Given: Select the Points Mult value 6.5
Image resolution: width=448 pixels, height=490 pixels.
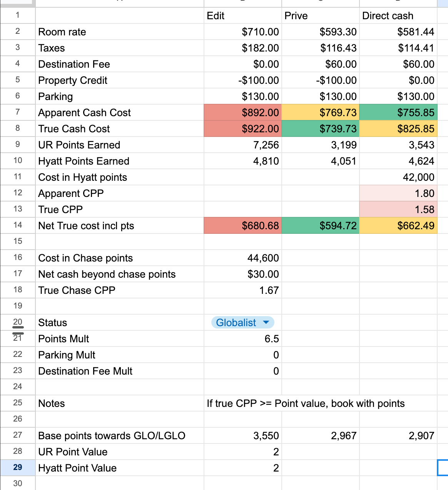Looking at the screenshot, I should [x=242, y=338].
